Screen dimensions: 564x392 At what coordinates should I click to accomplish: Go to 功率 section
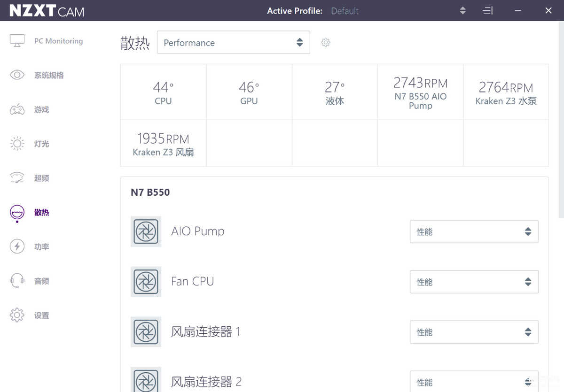[41, 246]
